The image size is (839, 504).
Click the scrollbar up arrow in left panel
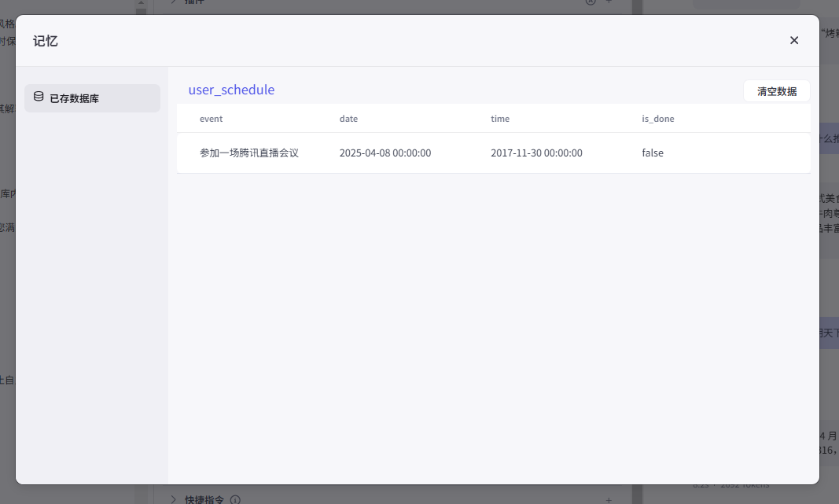pyautogui.click(x=140, y=5)
